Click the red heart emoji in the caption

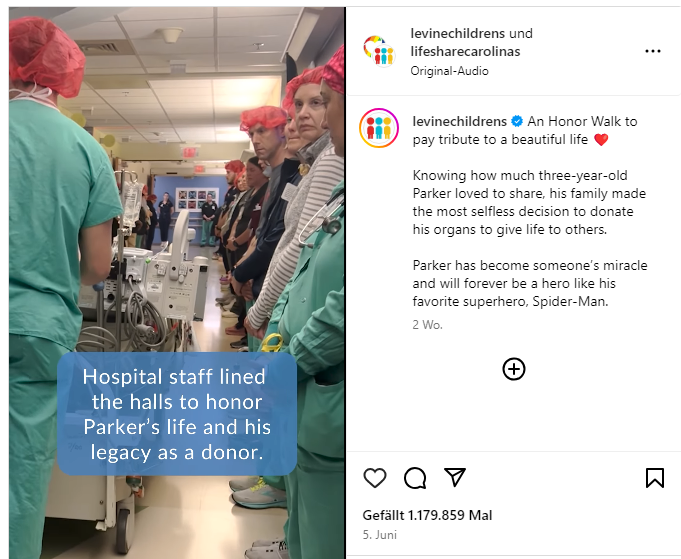(601, 139)
